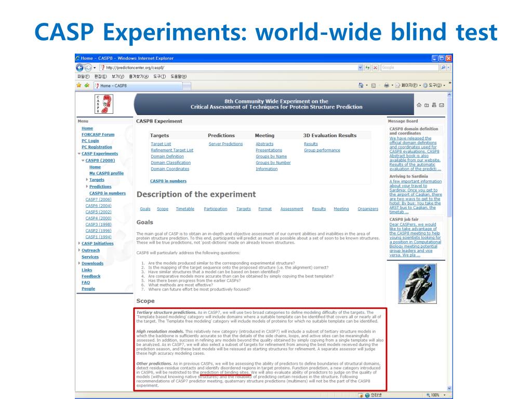The image size is (532, 399).
Task: Click the page scrollbar down arrow
Action: click(449, 389)
